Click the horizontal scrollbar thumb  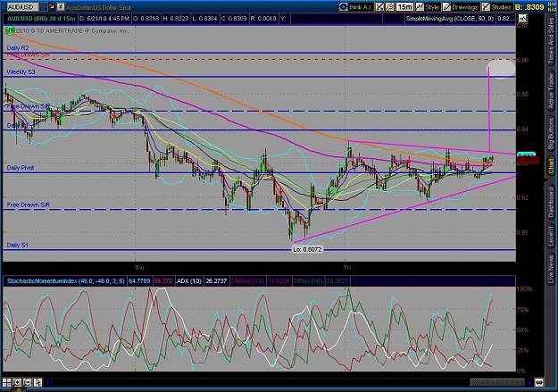click(497, 383)
